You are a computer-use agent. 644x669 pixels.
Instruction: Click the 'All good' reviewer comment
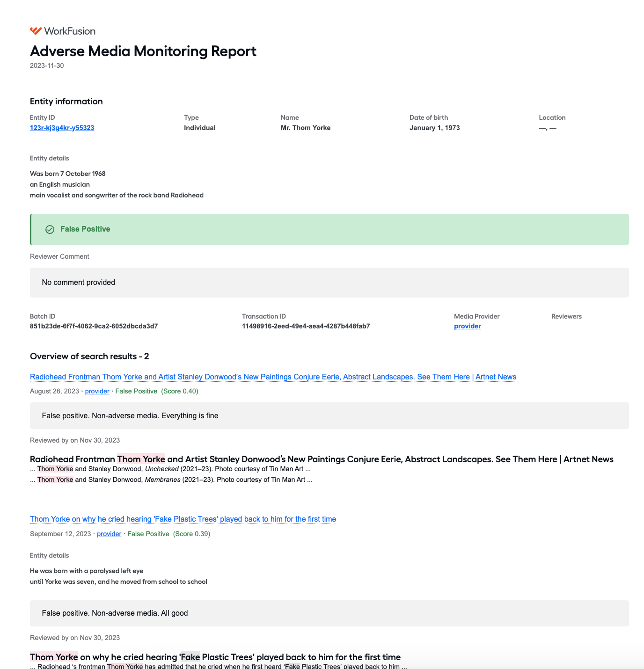pos(329,613)
